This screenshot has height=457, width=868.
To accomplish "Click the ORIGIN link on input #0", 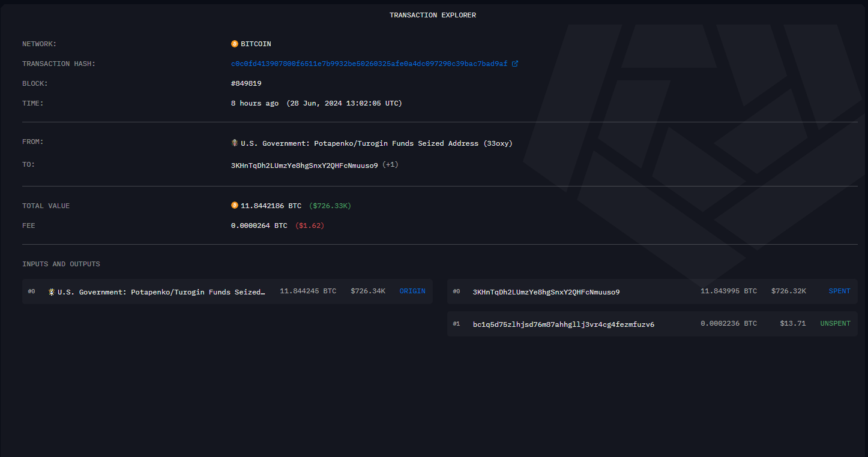I will click(412, 291).
